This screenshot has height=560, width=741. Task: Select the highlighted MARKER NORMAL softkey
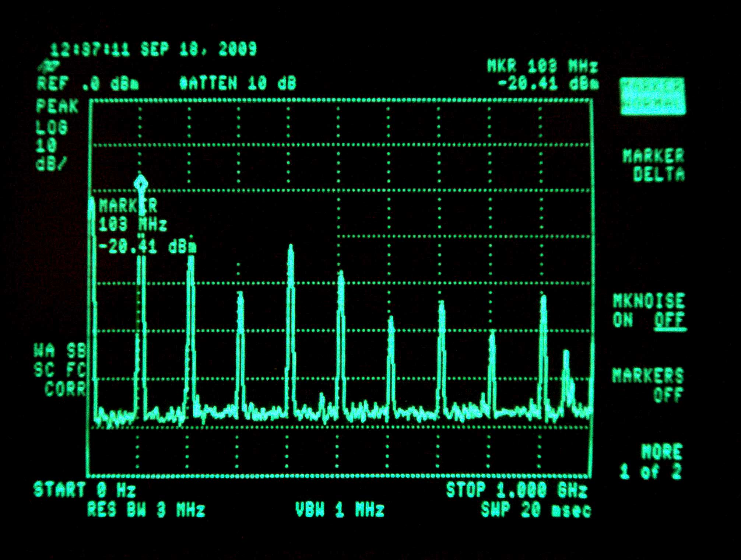click(653, 96)
